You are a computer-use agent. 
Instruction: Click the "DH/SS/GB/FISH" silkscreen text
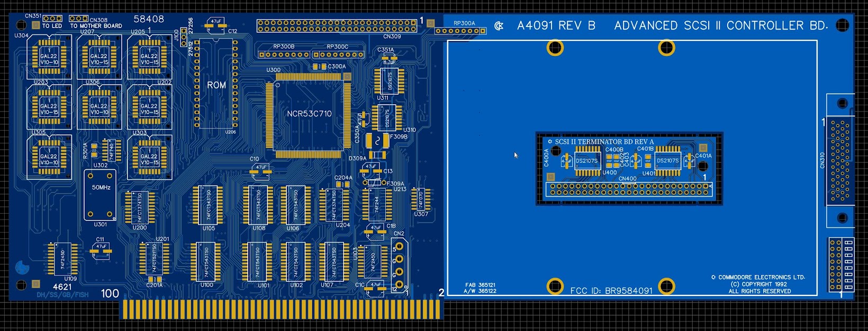click(x=62, y=295)
